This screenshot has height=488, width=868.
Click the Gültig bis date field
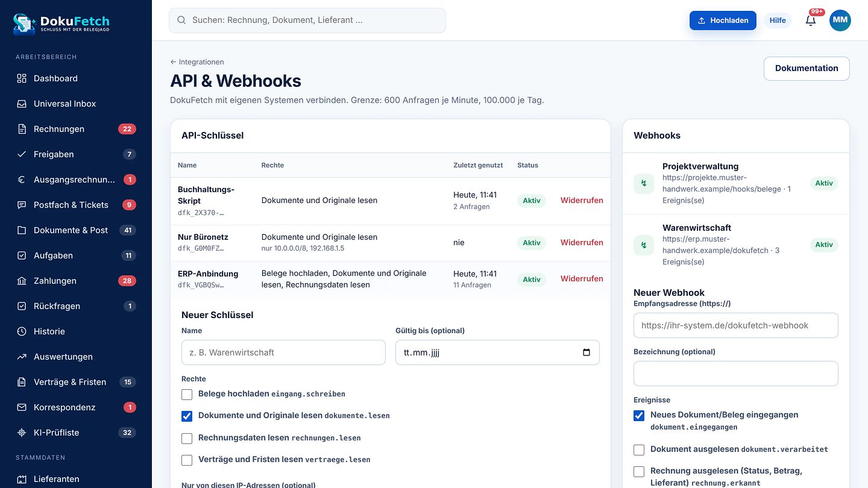pyautogui.click(x=497, y=352)
